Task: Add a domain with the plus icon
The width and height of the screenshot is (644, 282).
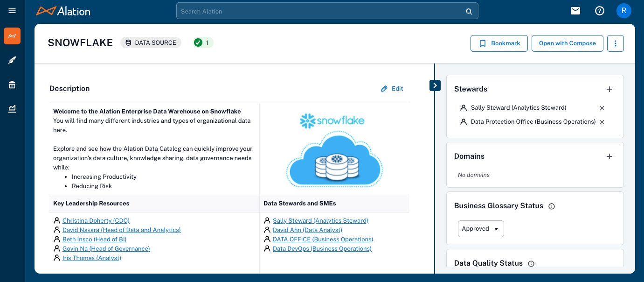Action: (x=609, y=156)
